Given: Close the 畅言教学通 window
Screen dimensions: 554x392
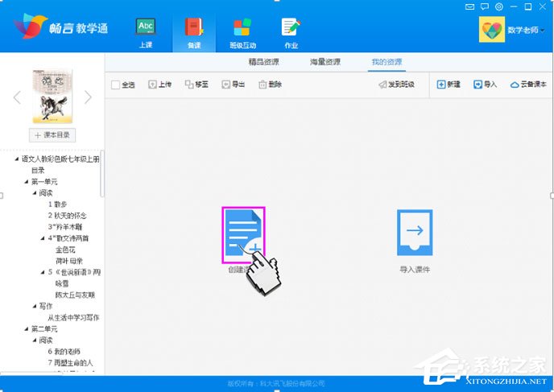Looking at the screenshot, I should [543, 6].
